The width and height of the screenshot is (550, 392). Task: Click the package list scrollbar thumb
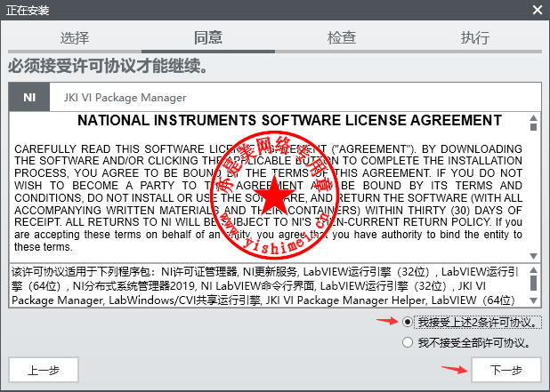(533, 283)
